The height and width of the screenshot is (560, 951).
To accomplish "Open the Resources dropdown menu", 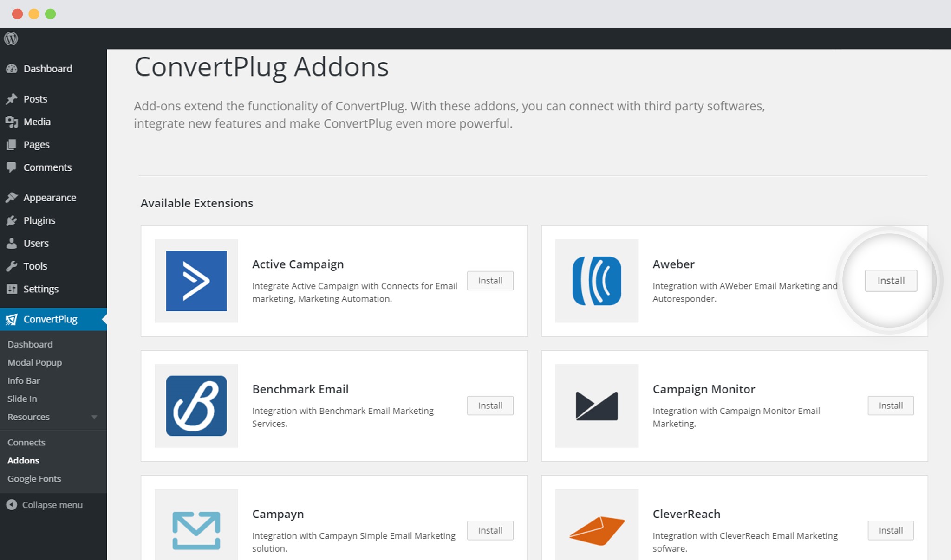I will click(x=50, y=417).
